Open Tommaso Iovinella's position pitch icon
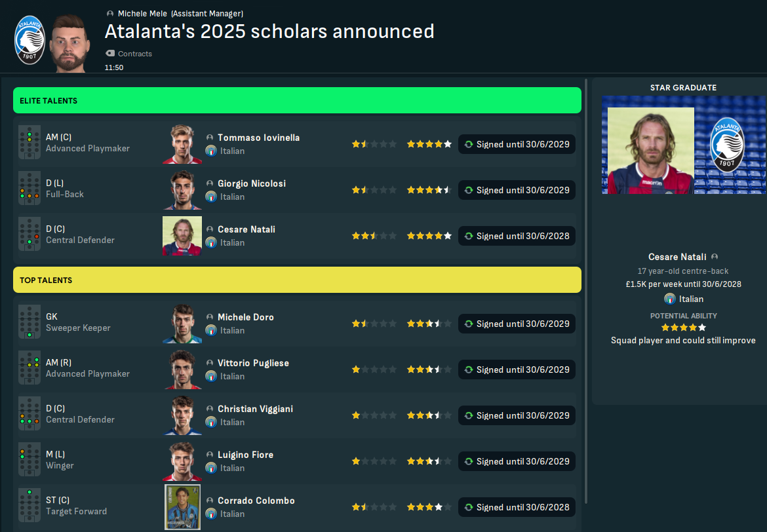This screenshot has height=532, width=767. (x=29, y=143)
